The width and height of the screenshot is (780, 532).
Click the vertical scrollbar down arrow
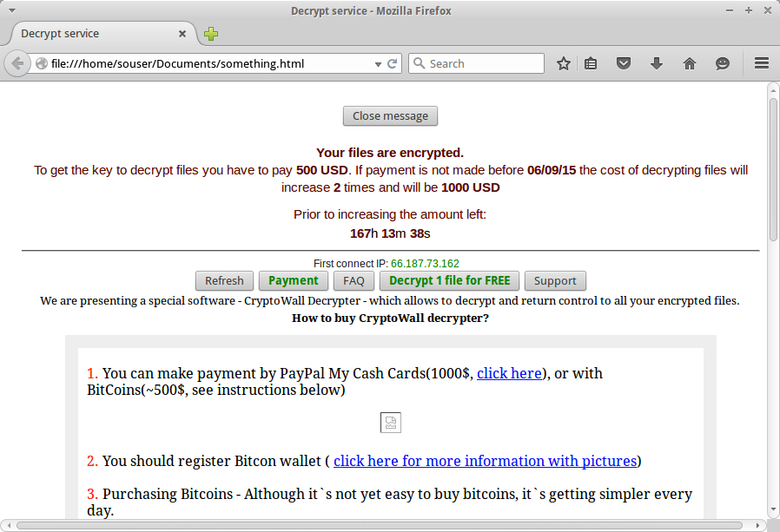click(773, 509)
